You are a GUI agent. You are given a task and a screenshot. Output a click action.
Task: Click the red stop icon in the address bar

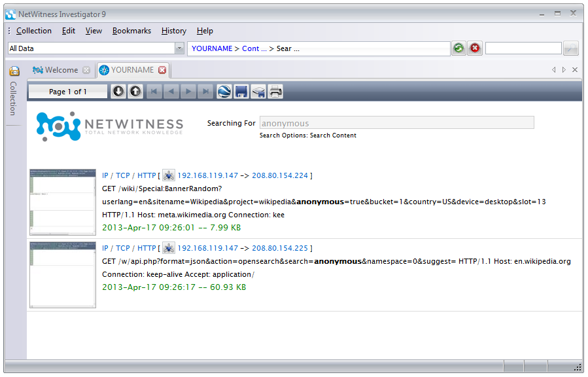pos(475,48)
